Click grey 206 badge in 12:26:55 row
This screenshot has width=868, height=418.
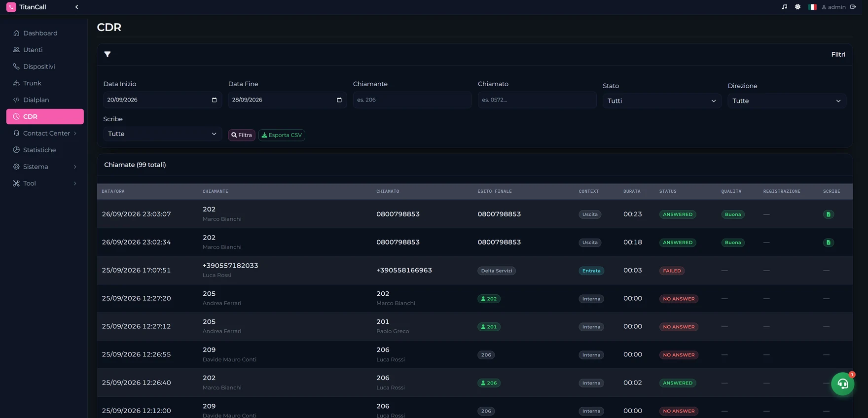tap(486, 355)
